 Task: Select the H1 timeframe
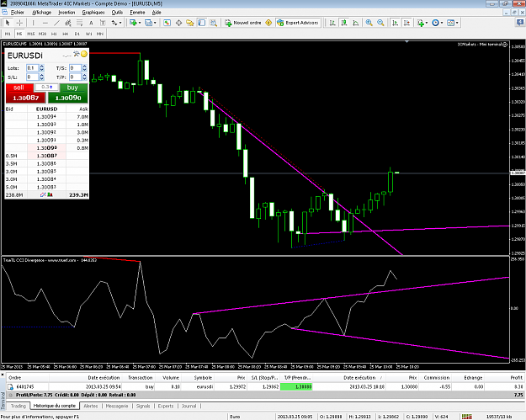tap(54, 34)
